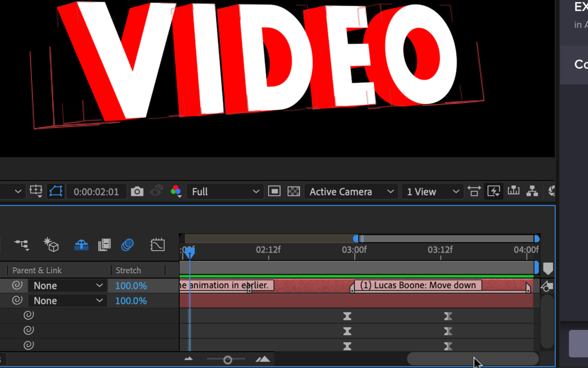
Task: Click the 03:12f mark on time ruler
Action: click(x=440, y=250)
